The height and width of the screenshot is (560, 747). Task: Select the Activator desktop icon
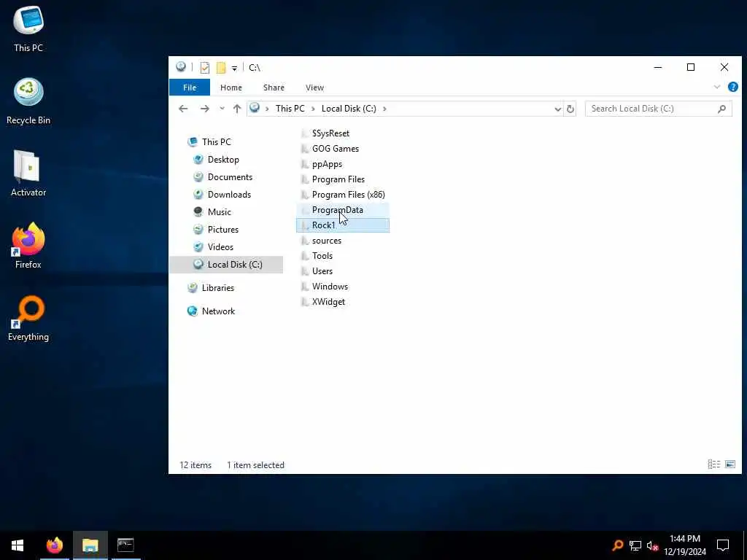(28, 174)
